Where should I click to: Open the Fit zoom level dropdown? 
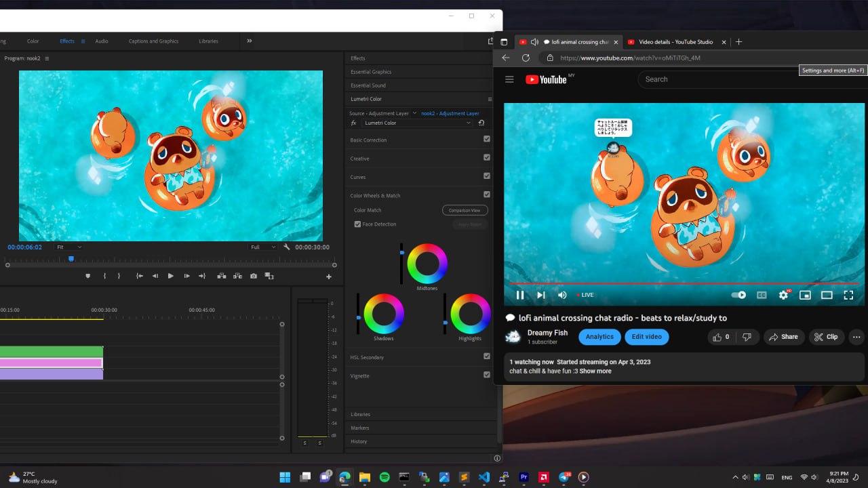[x=69, y=247]
